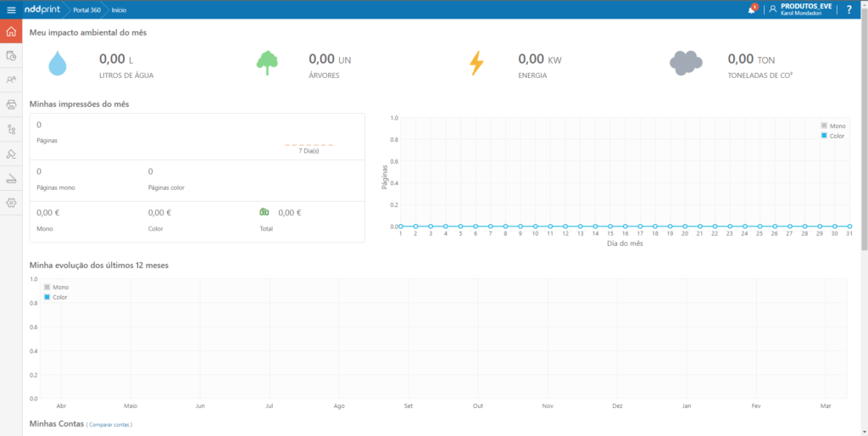
Task: Open the calendar-with-clock sidebar icon
Action: click(11, 56)
